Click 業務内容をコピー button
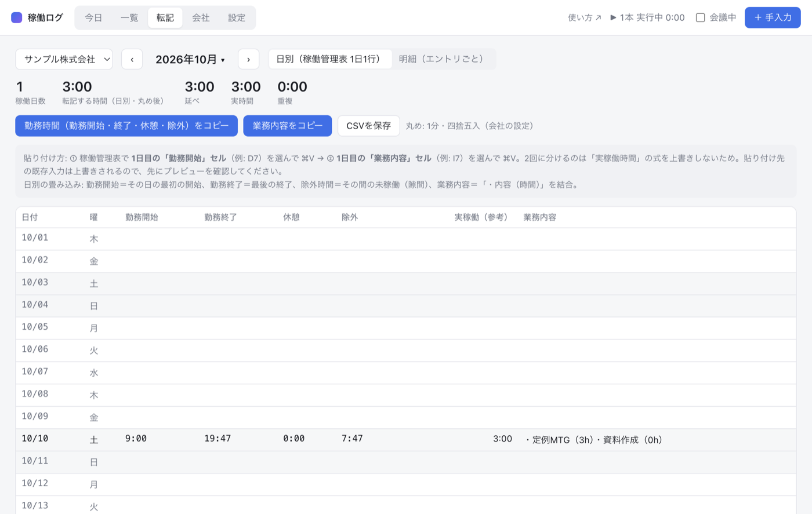The width and height of the screenshot is (812, 514). click(x=287, y=126)
